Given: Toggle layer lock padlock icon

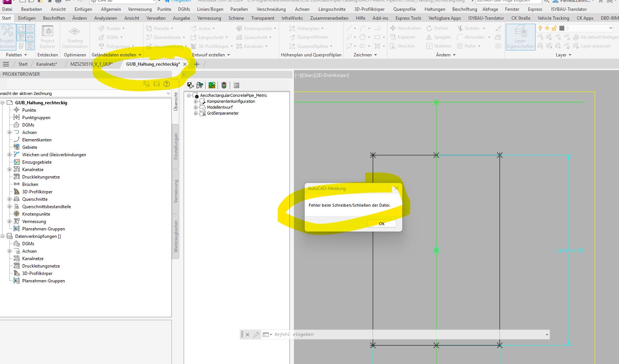Looking at the screenshot, I should coord(554,28).
